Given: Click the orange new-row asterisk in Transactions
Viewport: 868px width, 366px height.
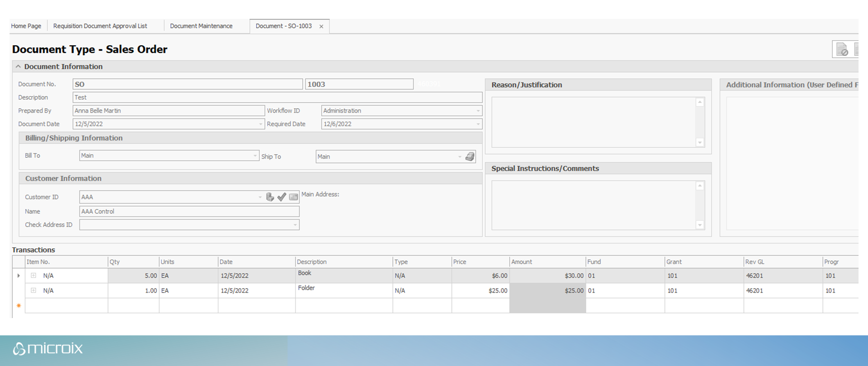Looking at the screenshot, I should pyautogui.click(x=19, y=306).
